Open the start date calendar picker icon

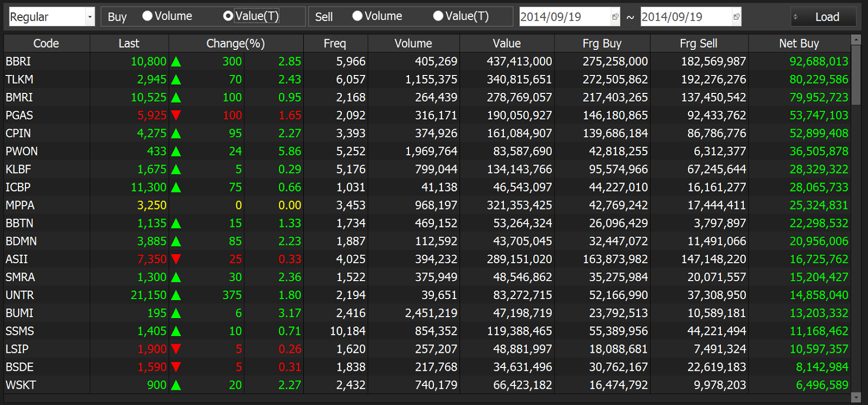615,17
